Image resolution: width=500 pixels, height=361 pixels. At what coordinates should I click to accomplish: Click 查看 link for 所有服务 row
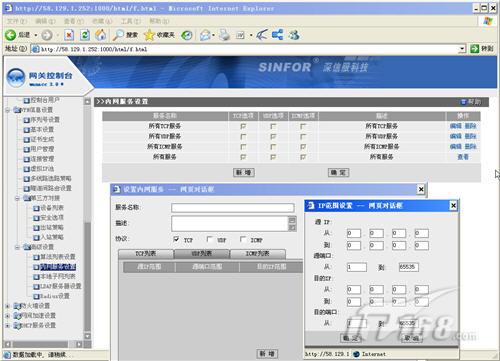coord(463,157)
